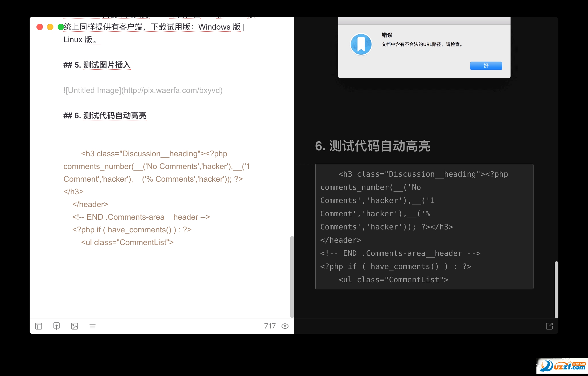Click the blue bookmark app icon in dialog
The image size is (588, 376).
[x=361, y=44]
